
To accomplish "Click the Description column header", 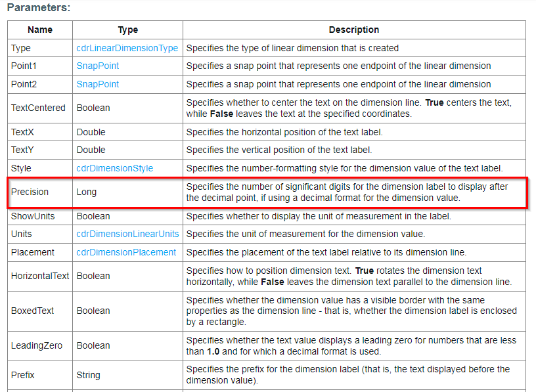I will (x=354, y=30).
